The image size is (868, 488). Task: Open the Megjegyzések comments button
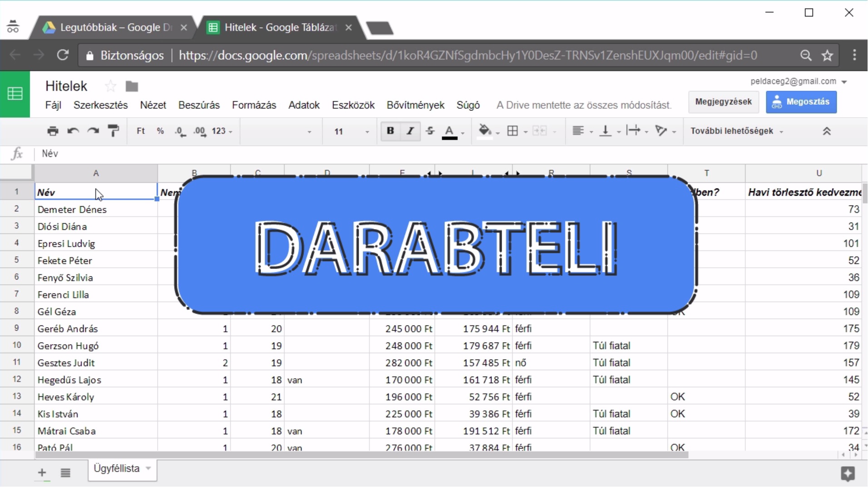click(723, 102)
